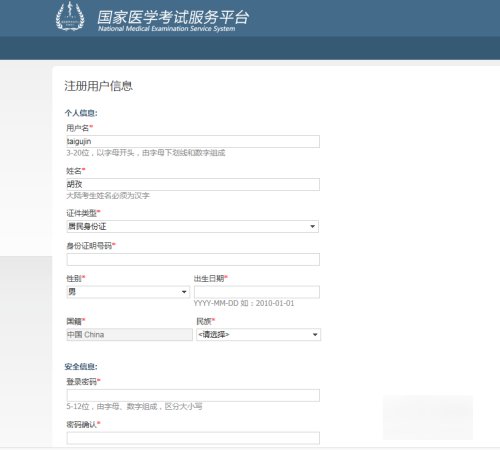Click the YYYY-MM-DD date format hint
This screenshot has width=500, height=450.
point(244,303)
